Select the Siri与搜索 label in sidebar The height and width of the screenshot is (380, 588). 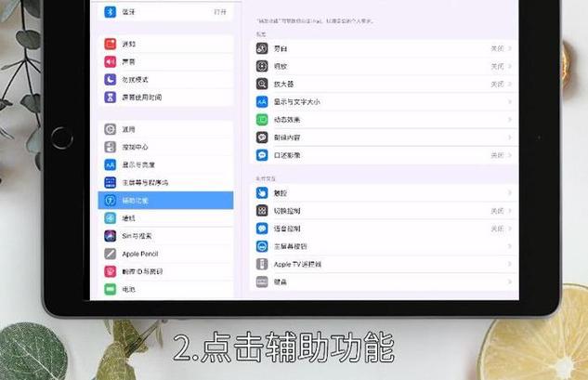point(137,236)
